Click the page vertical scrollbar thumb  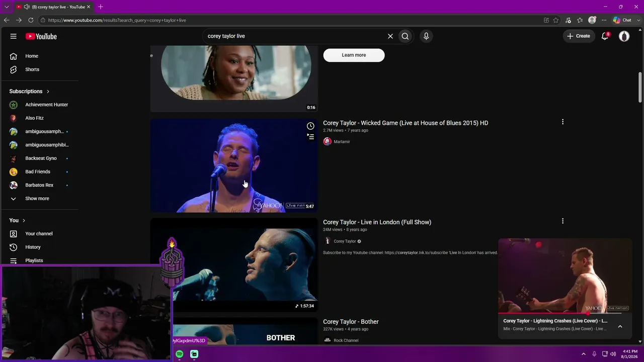(640, 87)
